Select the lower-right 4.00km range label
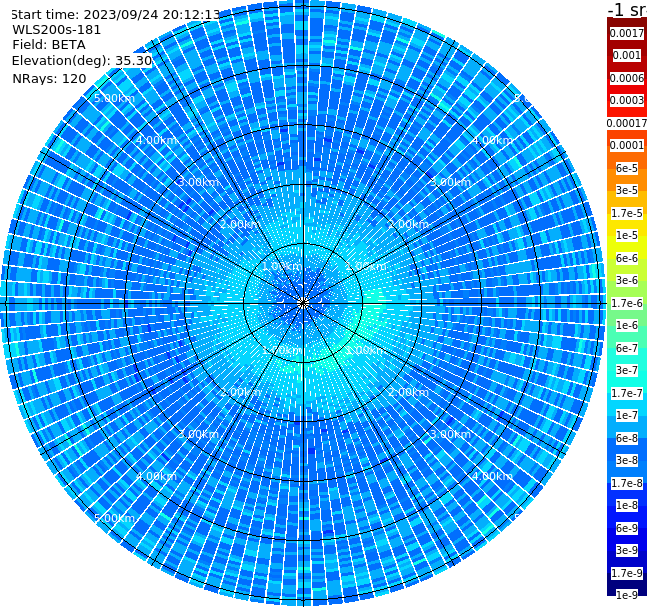647x607 pixels. [492, 476]
